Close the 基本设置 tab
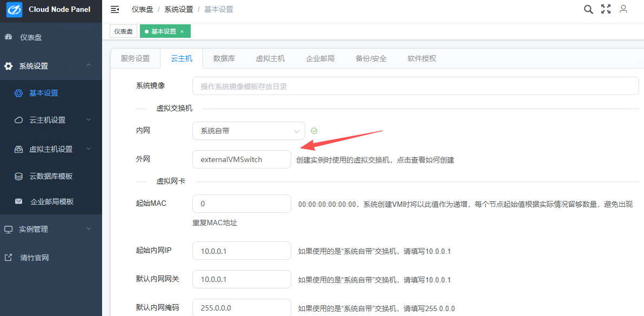The image size is (644, 316). coord(182,32)
